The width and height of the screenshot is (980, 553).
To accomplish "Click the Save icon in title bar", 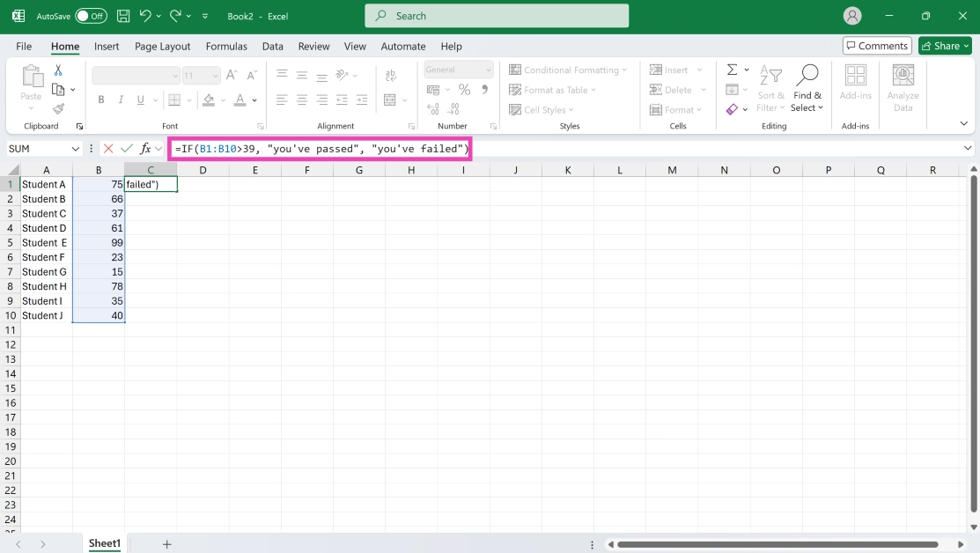I will pos(123,16).
